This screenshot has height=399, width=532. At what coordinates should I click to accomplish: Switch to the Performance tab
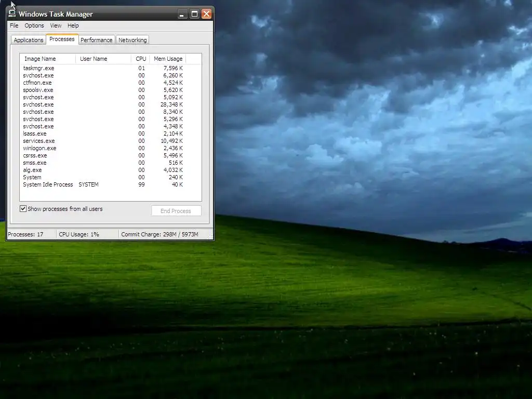point(96,40)
